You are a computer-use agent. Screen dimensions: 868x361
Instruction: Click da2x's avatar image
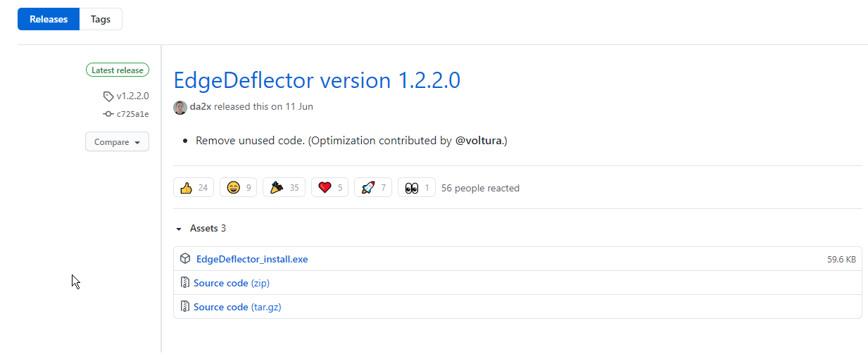(x=180, y=107)
